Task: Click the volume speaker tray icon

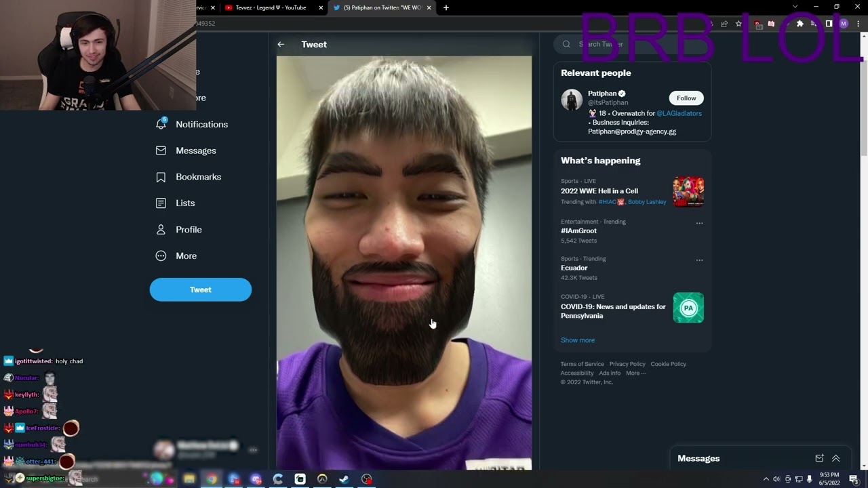Action: tap(776, 479)
